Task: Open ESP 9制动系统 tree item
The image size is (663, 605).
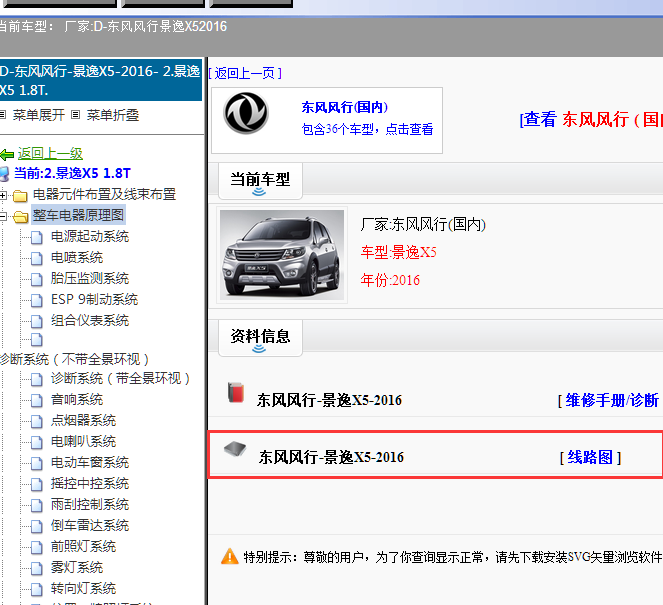Action: 94,299
